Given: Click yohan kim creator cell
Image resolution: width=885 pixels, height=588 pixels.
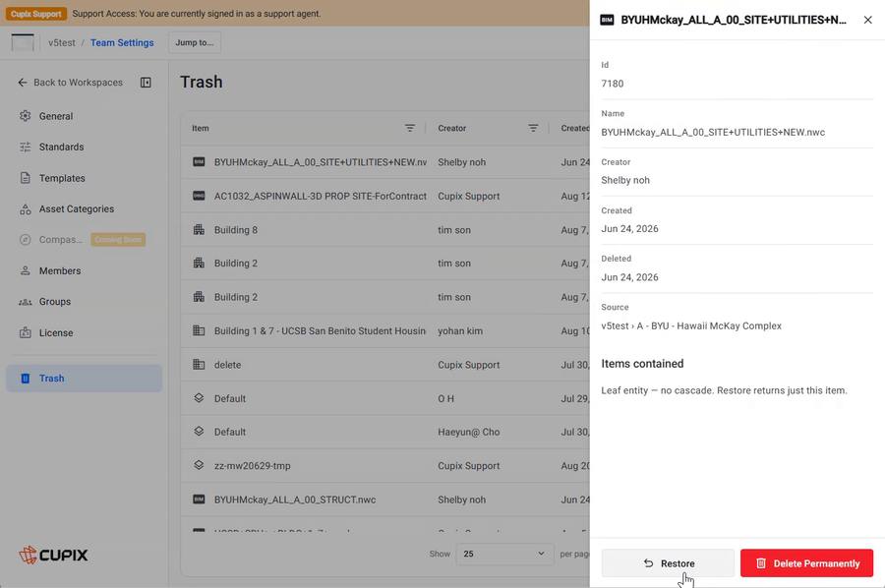Looking at the screenshot, I should 460,330.
